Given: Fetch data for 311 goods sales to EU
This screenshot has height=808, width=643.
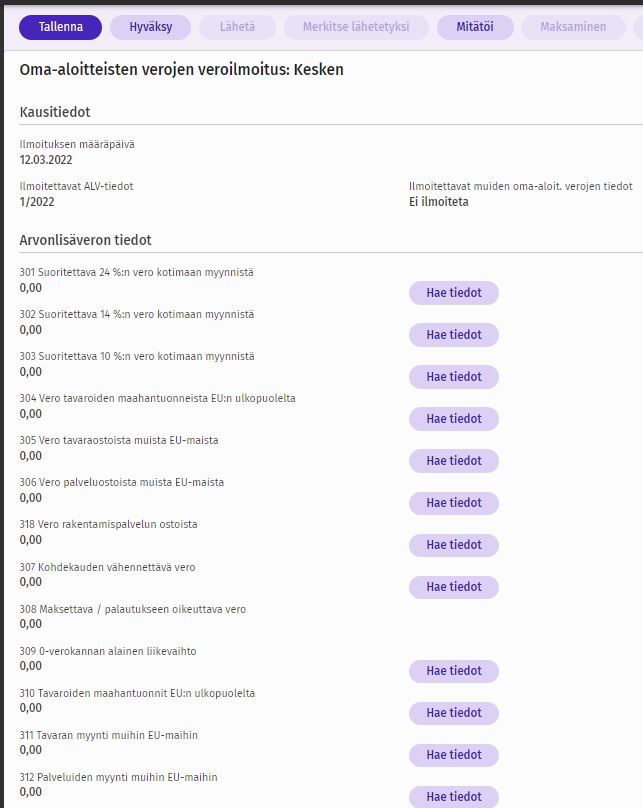Looking at the screenshot, I should point(454,755).
